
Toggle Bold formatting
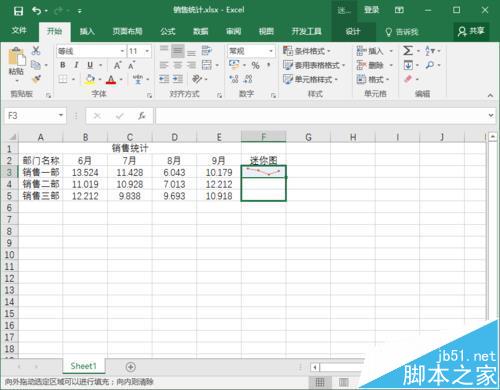click(63, 65)
